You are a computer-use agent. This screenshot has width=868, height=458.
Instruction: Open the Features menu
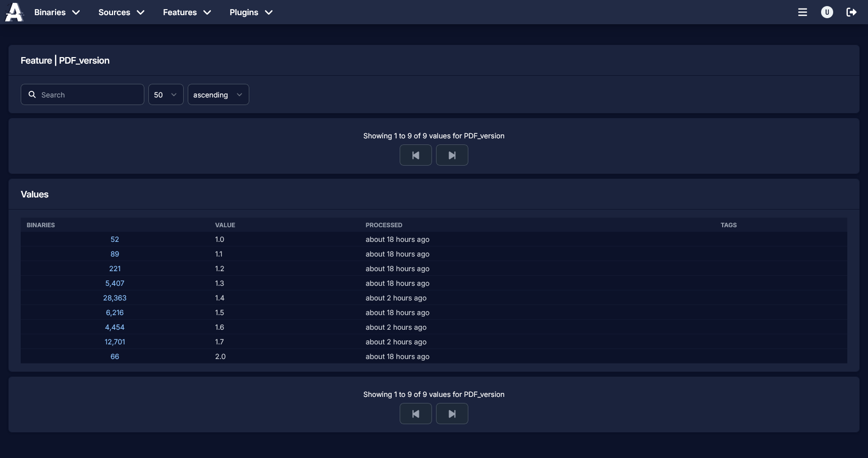point(186,12)
